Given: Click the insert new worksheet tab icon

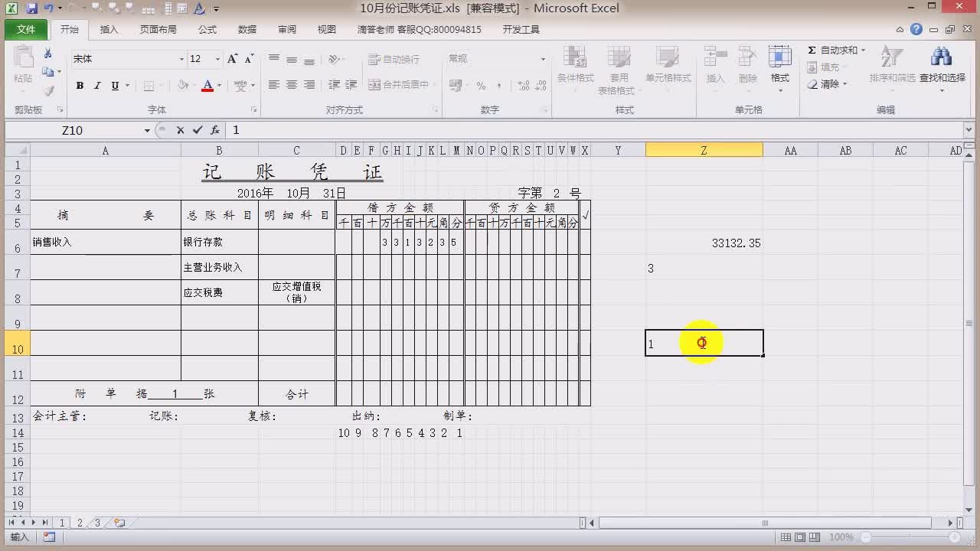Looking at the screenshot, I should [119, 523].
